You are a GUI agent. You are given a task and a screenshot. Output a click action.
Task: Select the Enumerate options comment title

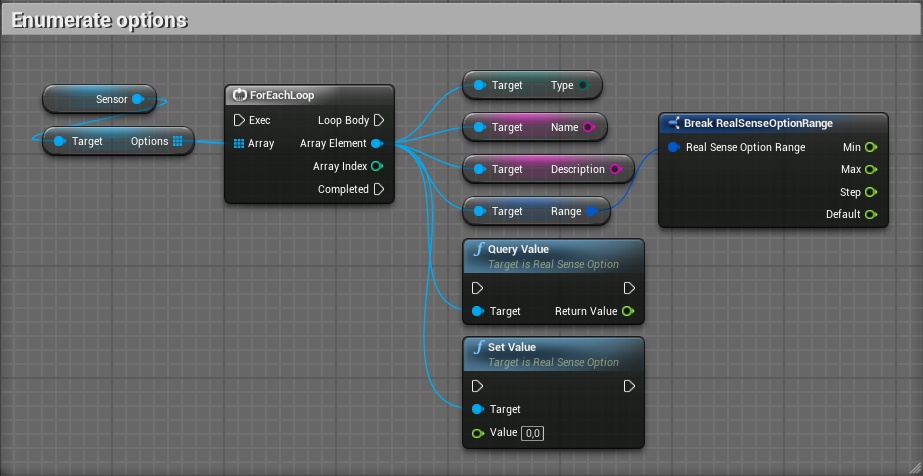tap(99, 20)
